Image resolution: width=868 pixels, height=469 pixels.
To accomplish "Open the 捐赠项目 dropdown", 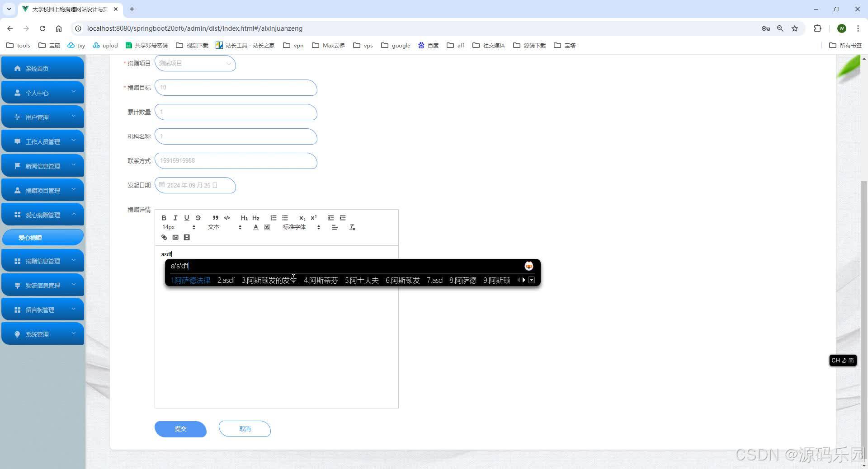I will pos(195,63).
